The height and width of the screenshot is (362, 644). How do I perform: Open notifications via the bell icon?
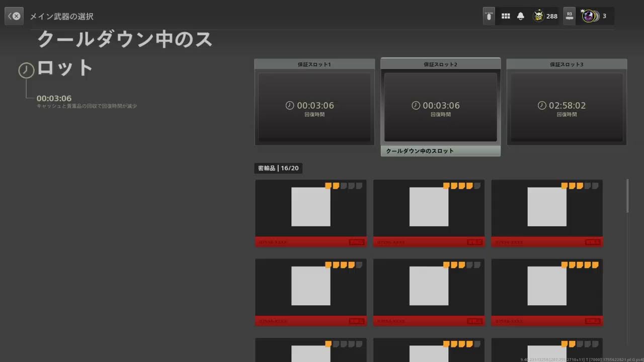[x=520, y=16]
